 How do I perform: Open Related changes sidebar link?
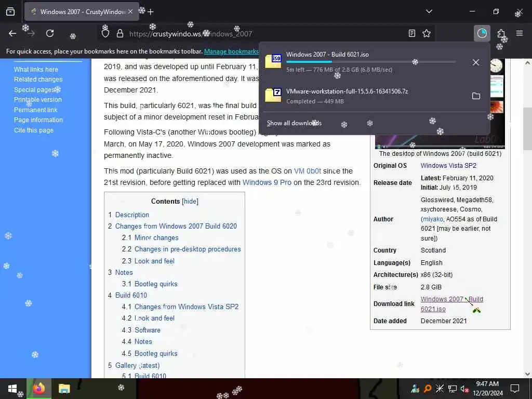coord(38,79)
